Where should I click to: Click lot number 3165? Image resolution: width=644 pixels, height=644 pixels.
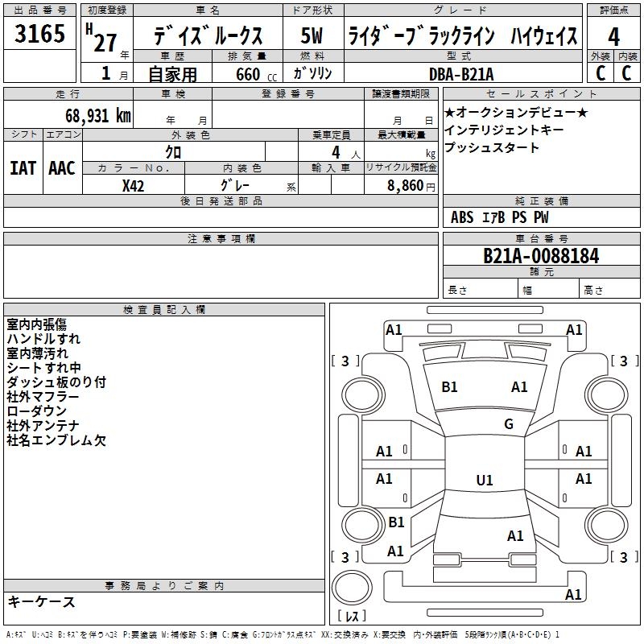pyautogui.click(x=39, y=33)
